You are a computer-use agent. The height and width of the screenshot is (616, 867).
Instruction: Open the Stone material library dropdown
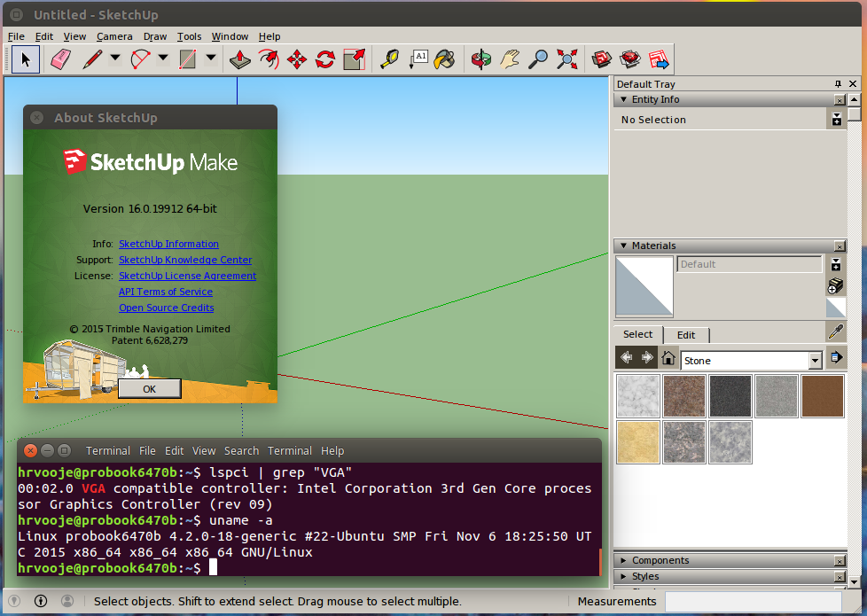tap(815, 361)
